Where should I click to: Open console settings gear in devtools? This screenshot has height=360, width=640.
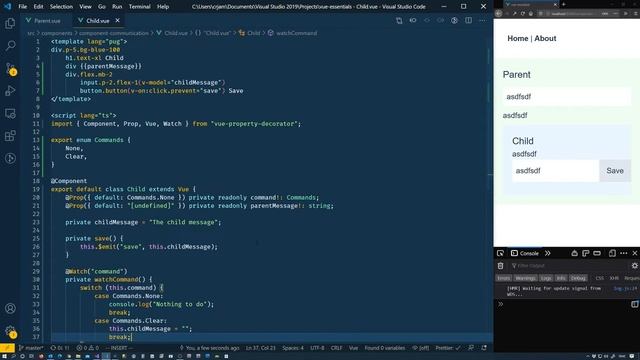[635, 266]
